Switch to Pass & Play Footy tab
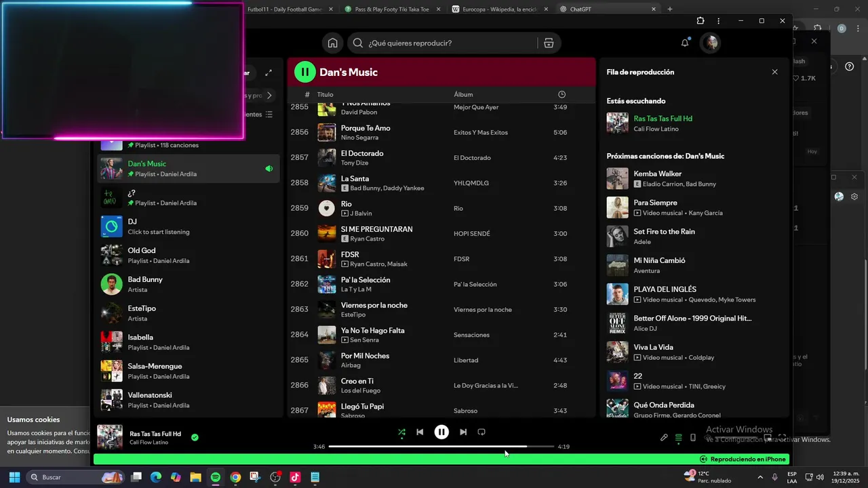 pyautogui.click(x=392, y=9)
